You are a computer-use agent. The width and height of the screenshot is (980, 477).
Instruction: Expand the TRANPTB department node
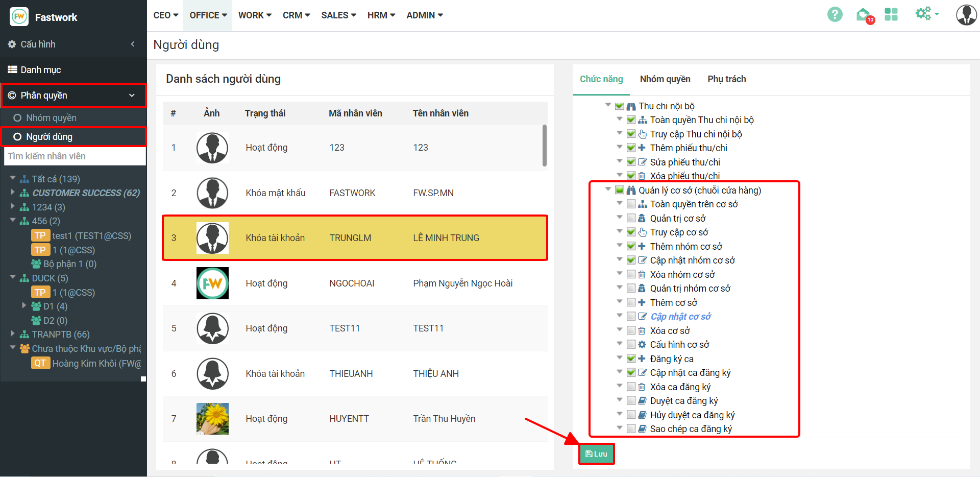click(x=13, y=334)
